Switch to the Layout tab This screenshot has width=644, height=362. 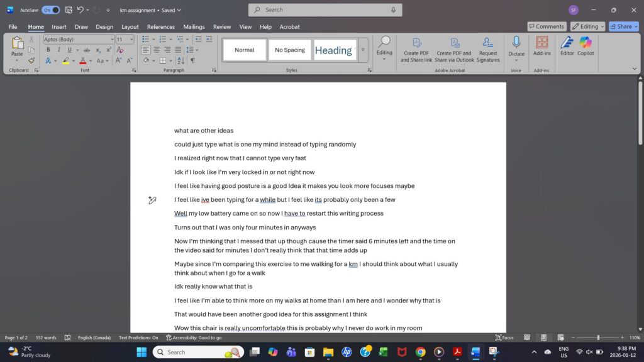(130, 27)
